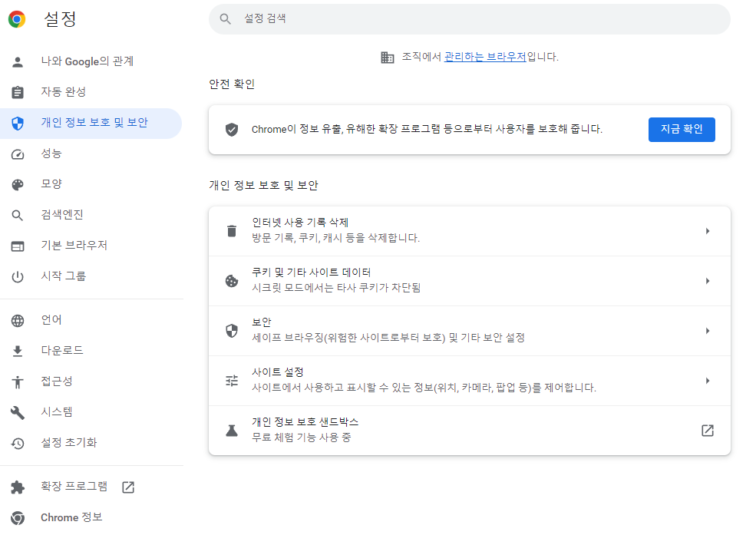Image resolution: width=756 pixels, height=535 pixels.
Task: Follow the 관리하는 브라우저 link
Action: pyautogui.click(x=485, y=57)
